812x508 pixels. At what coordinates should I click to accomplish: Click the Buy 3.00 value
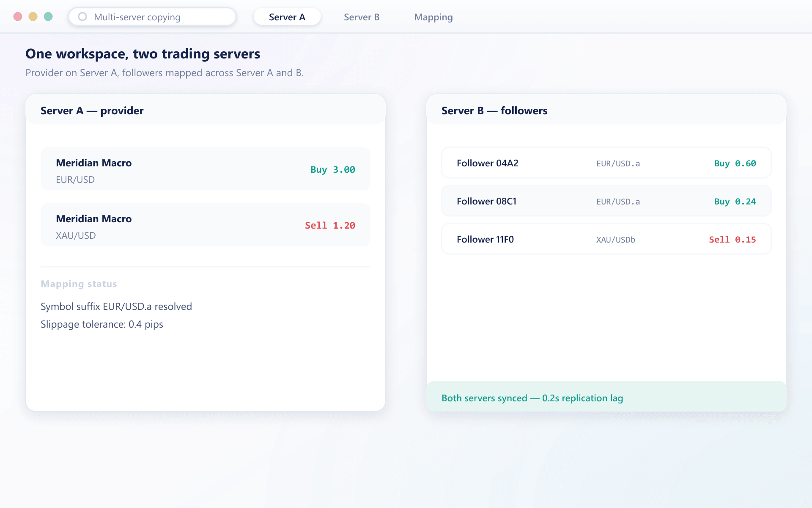(333, 169)
